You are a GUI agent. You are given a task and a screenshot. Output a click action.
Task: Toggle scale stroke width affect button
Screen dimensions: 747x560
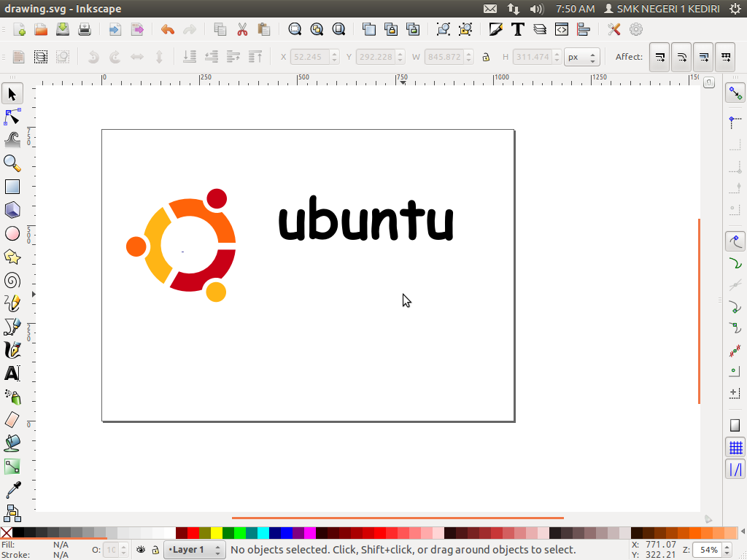[659, 57]
